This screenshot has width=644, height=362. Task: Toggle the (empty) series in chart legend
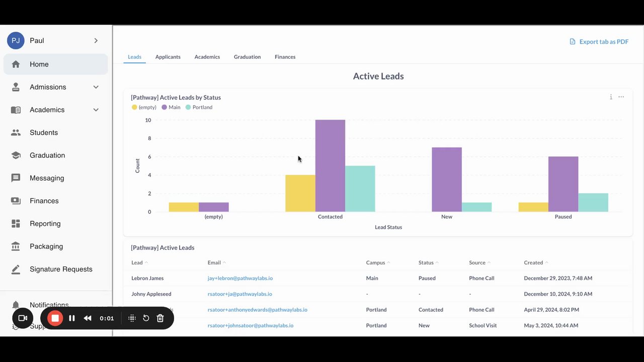click(x=144, y=107)
